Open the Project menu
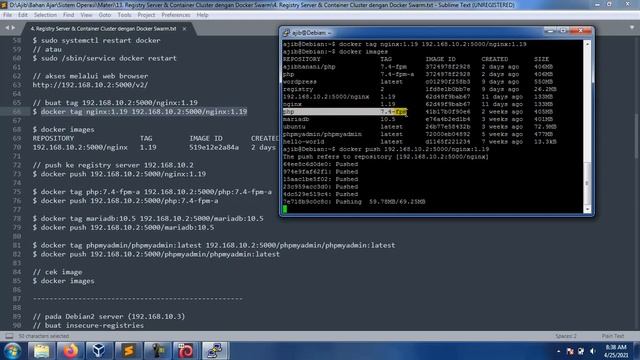Image resolution: width=640 pixels, height=360 pixels. coord(146,15)
